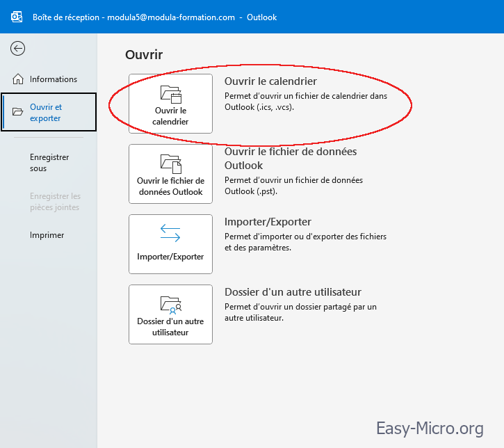The height and width of the screenshot is (448, 504).
Task: Click the open folder icon in sidebar
Action: pos(17,111)
